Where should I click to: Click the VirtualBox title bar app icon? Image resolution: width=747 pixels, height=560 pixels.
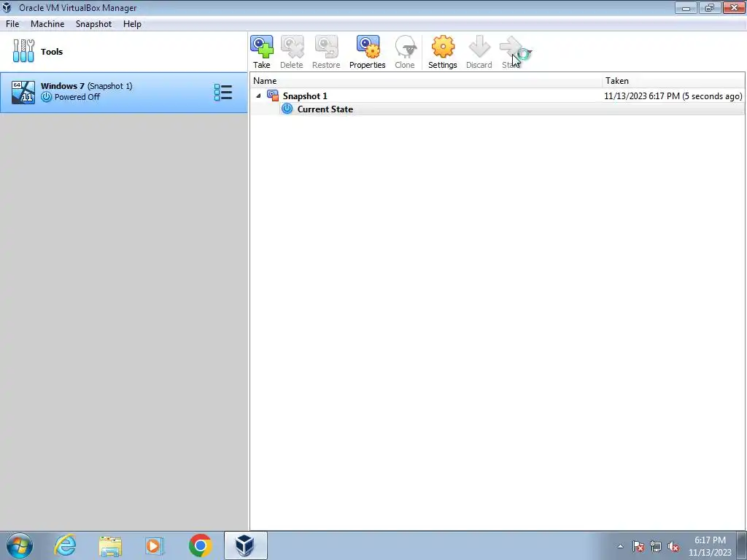[x=7, y=7]
